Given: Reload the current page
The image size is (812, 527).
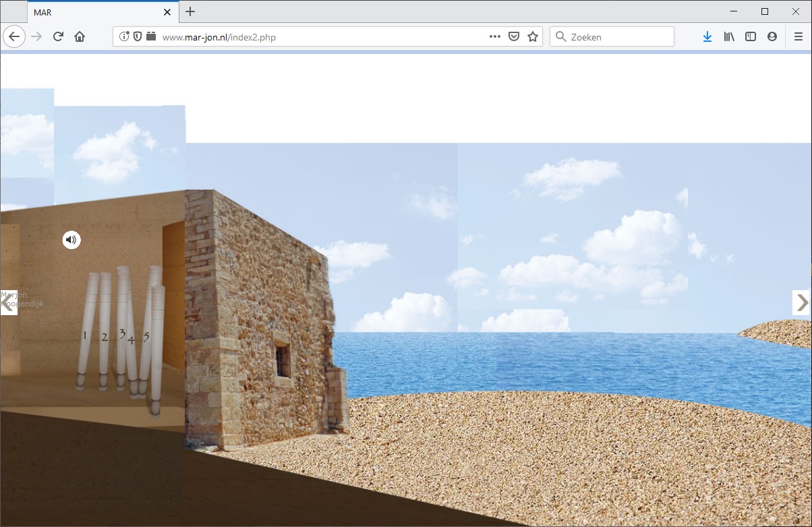Looking at the screenshot, I should coord(59,37).
